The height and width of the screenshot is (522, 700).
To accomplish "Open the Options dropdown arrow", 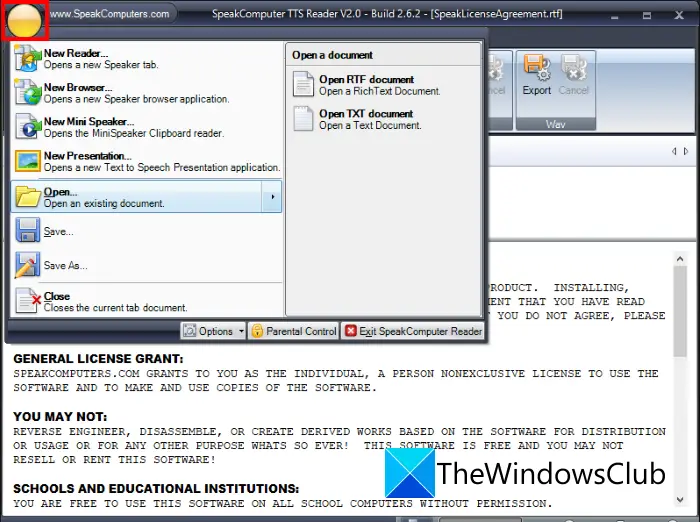I will tap(241, 331).
